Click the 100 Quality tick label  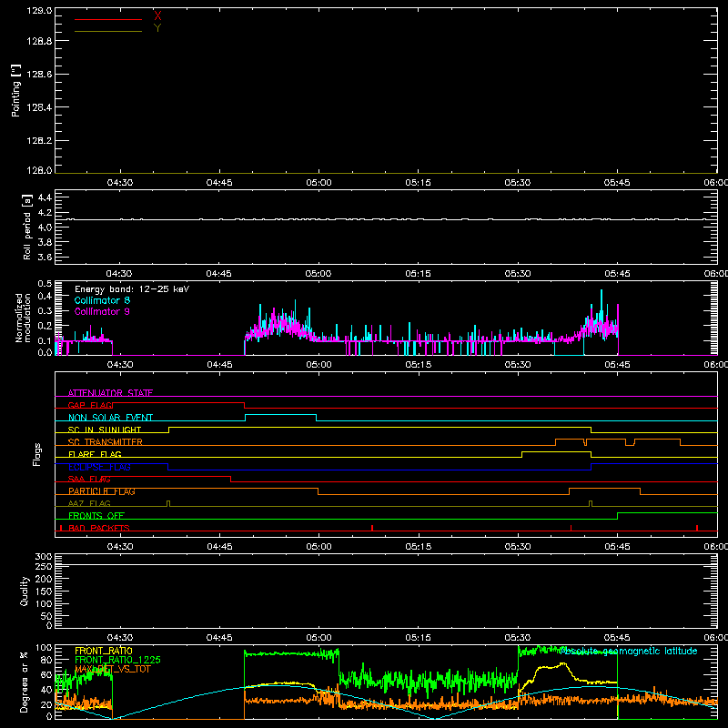click(x=43, y=603)
